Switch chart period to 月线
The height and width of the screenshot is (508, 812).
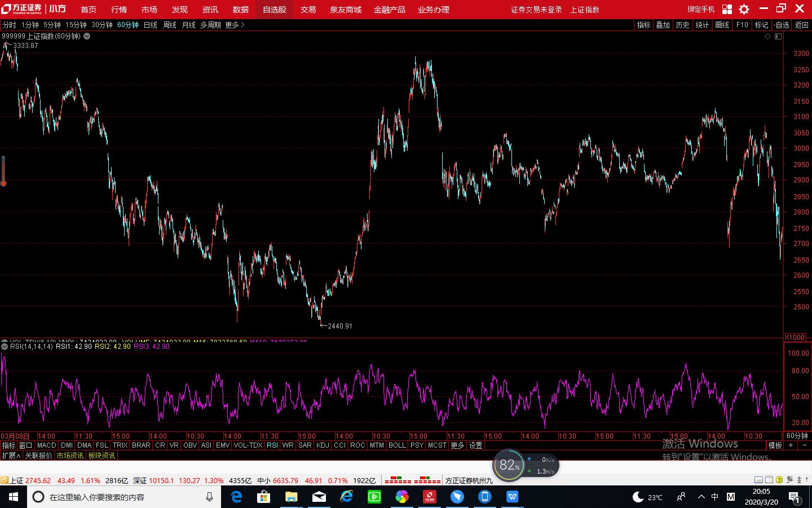point(189,25)
